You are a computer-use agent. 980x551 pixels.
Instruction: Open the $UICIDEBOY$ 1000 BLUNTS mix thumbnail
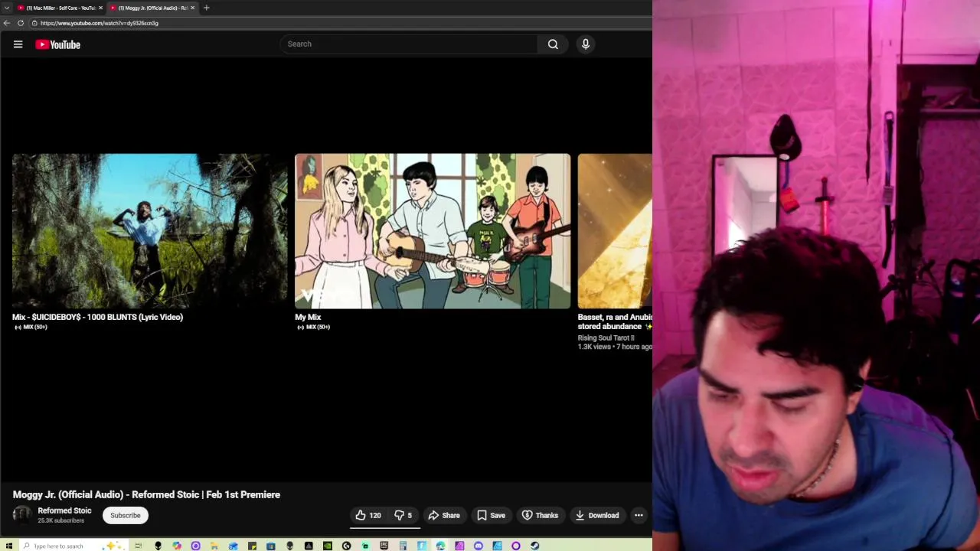[x=150, y=231]
